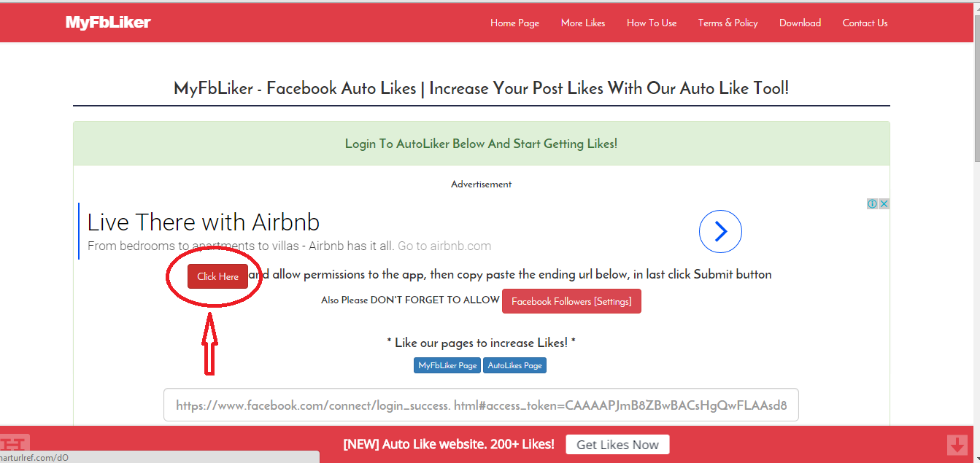Click the MyFbLiker Page button
Image resolution: width=980 pixels, height=463 pixels.
coord(447,365)
